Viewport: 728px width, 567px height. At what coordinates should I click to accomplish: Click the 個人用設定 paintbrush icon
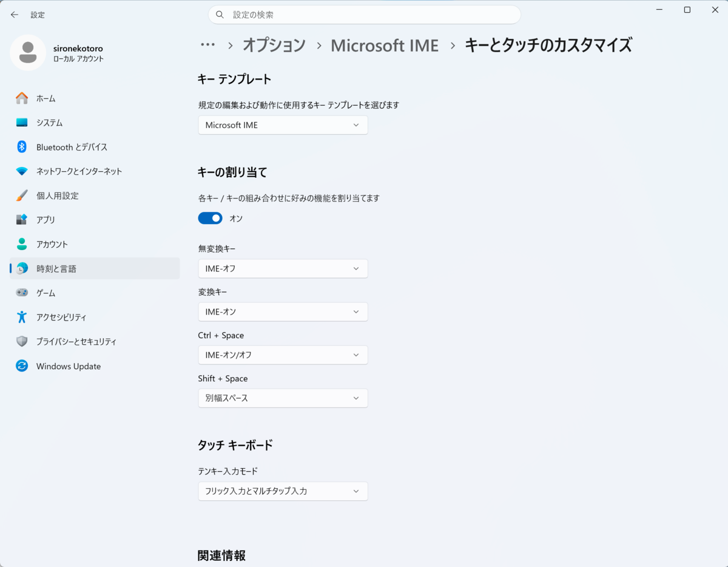tap(22, 195)
